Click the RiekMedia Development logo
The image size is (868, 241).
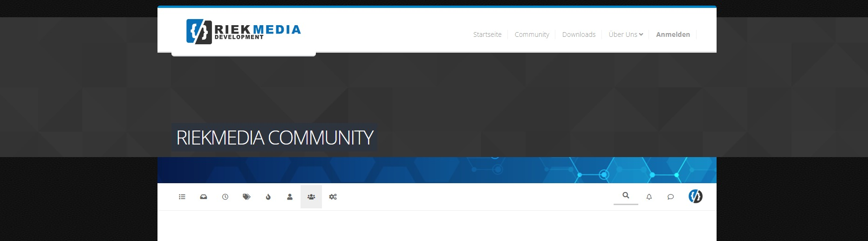click(x=243, y=32)
